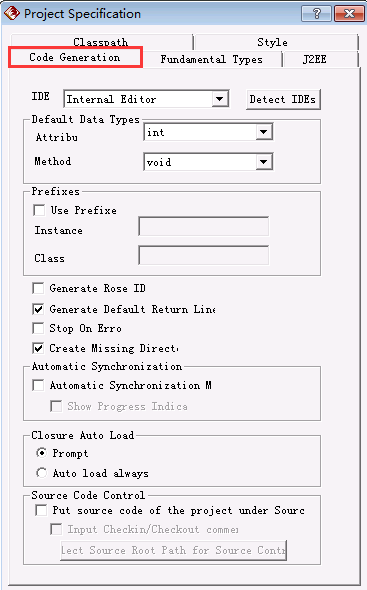
Task: Enable the Stop On Error checkbox
Action: [38, 328]
